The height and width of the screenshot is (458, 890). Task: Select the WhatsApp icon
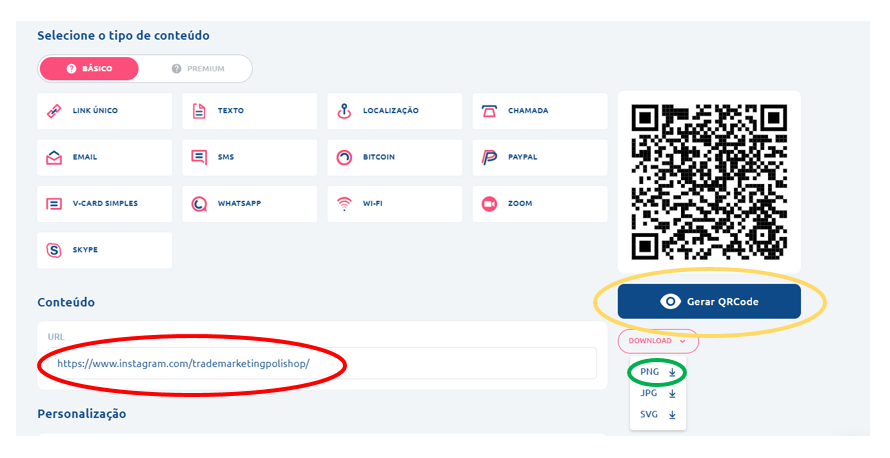(199, 204)
